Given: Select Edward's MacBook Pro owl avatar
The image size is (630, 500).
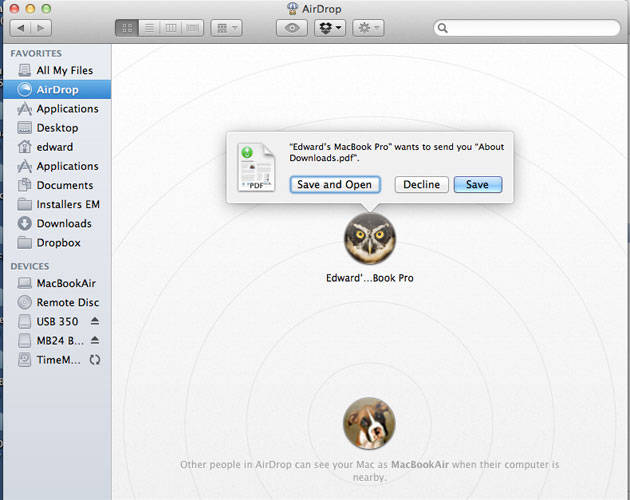Looking at the screenshot, I should [x=370, y=239].
